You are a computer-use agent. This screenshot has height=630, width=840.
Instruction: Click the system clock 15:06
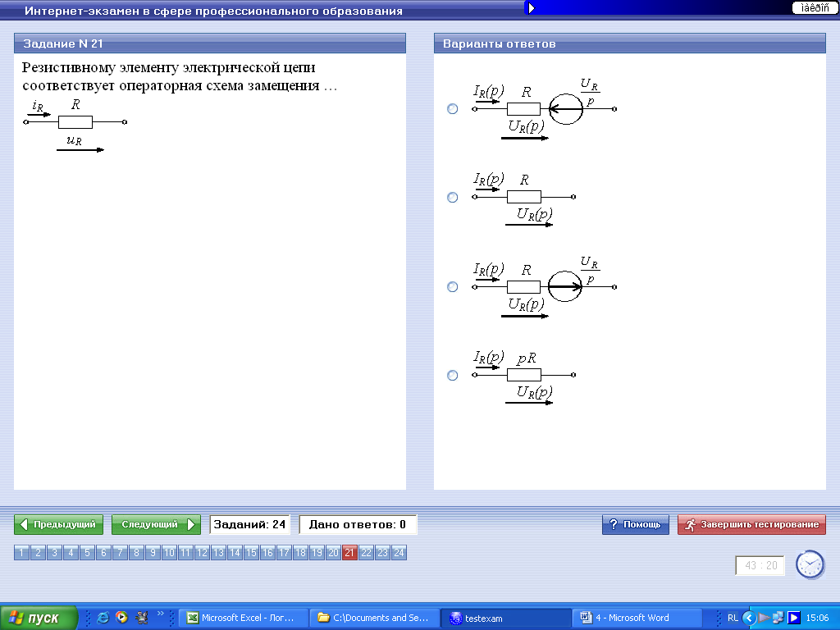click(x=818, y=618)
